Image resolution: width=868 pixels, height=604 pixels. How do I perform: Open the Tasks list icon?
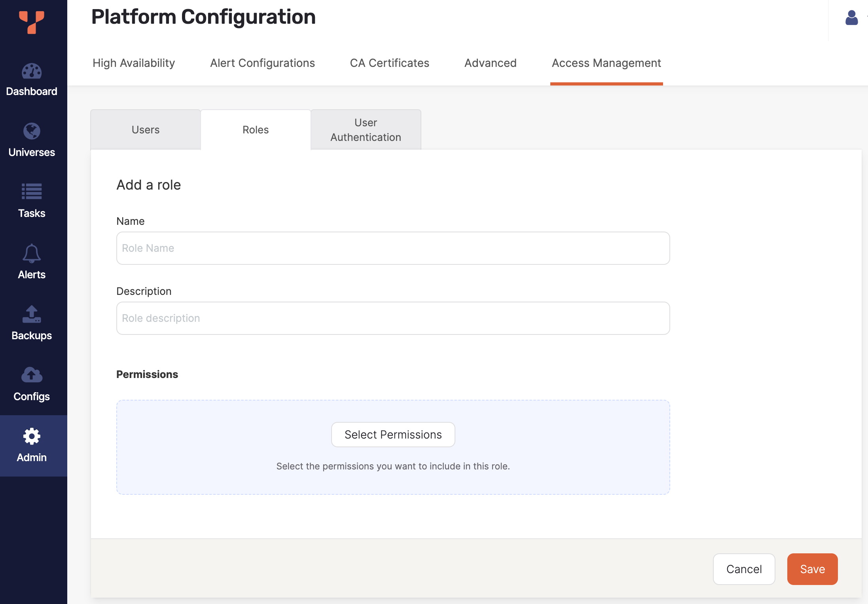click(x=32, y=192)
